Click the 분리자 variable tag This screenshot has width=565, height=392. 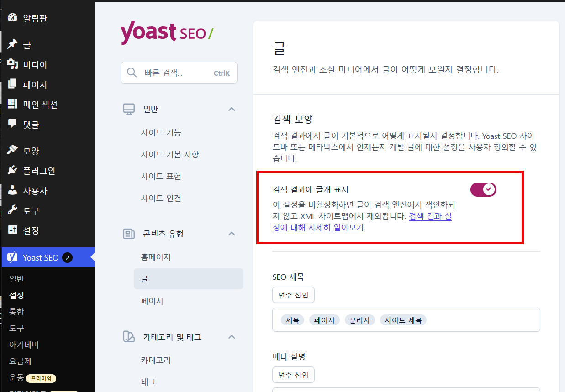pyautogui.click(x=359, y=320)
